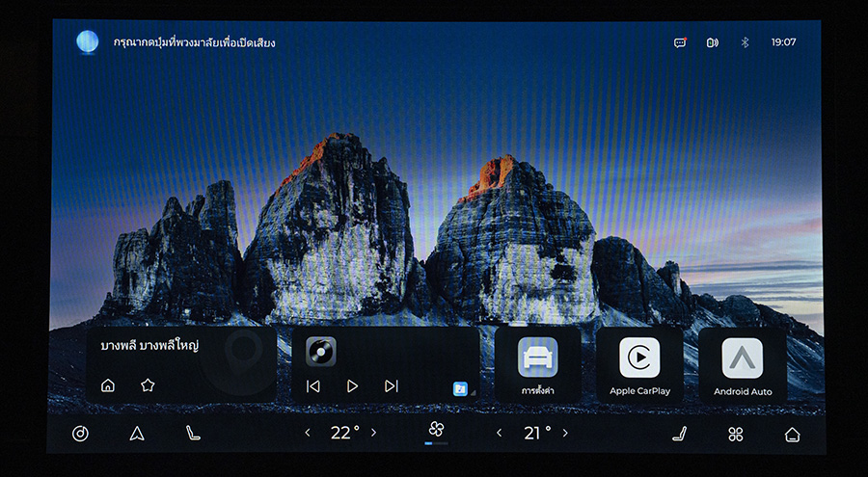This screenshot has height=477, width=868.
Task: Toggle the phone connection status icon
Action: tap(712, 42)
